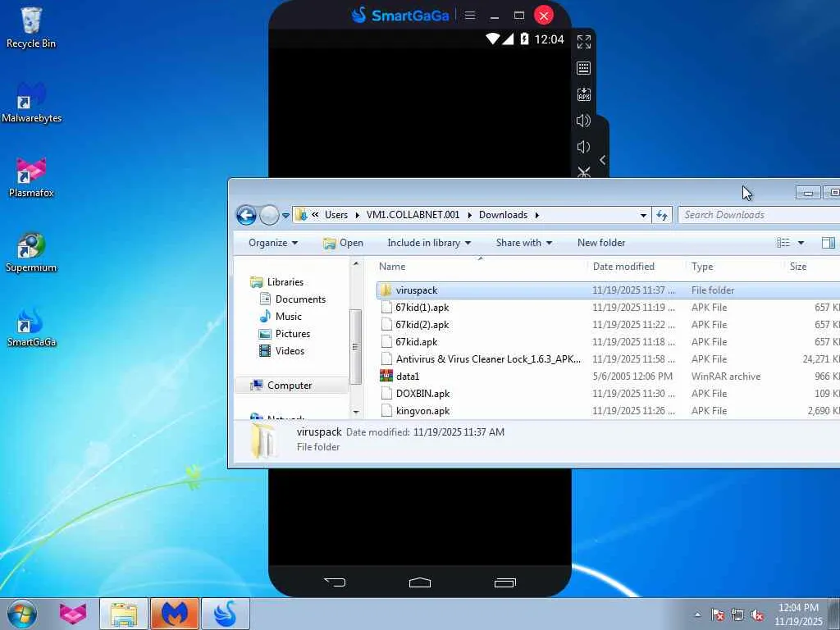Select the 67kid.apk file
840x630 pixels.
tap(608, 341)
